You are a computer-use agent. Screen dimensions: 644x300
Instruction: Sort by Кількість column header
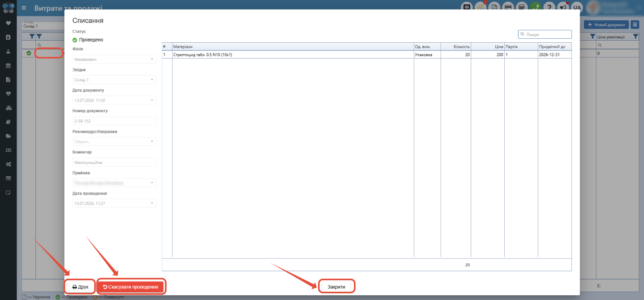[x=456, y=47]
